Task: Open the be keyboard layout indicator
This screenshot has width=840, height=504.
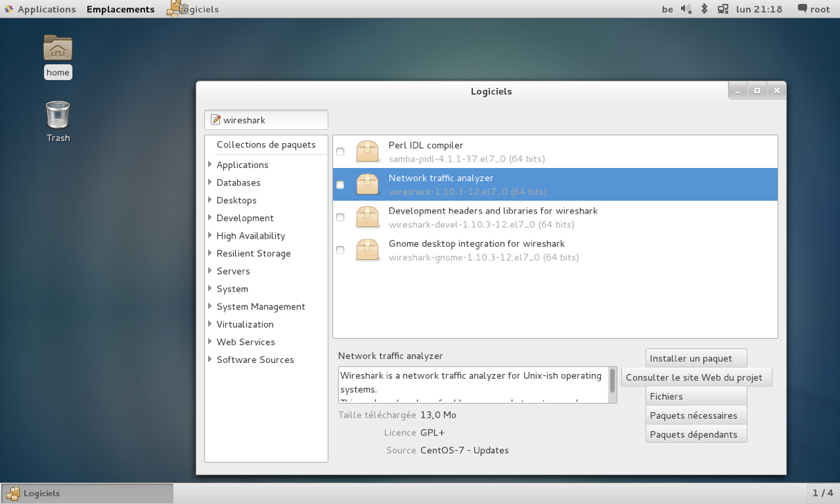Action: click(667, 9)
